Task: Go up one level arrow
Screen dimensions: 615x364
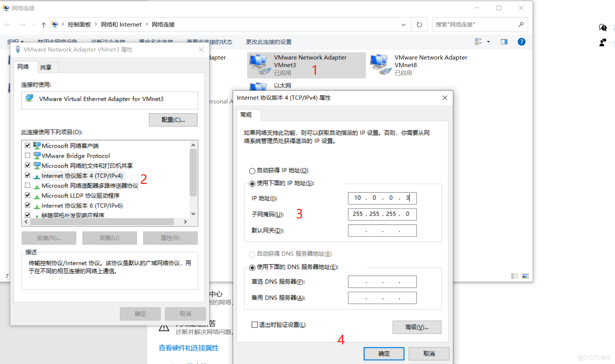Action: click(x=44, y=25)
